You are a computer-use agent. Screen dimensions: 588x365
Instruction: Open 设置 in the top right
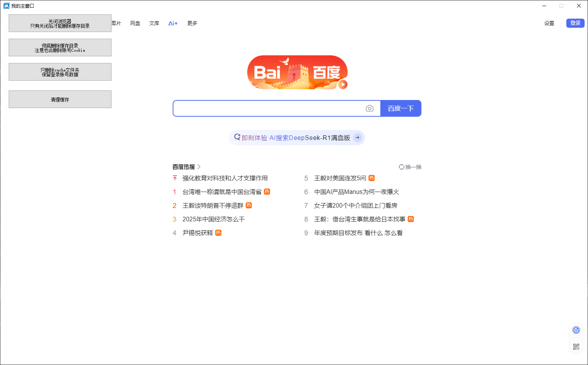click(549, 23)
